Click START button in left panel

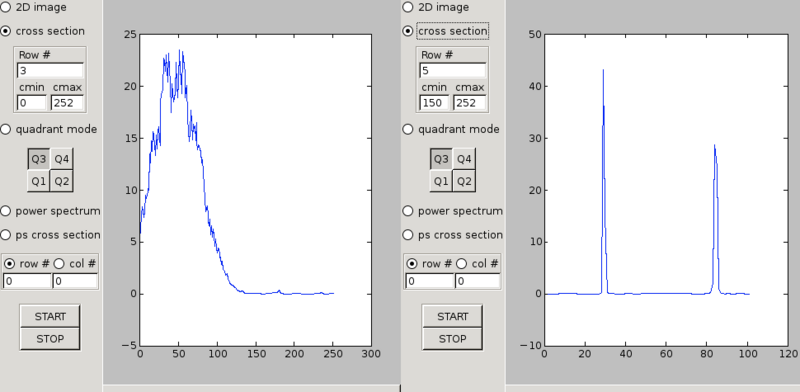[50, 316]
